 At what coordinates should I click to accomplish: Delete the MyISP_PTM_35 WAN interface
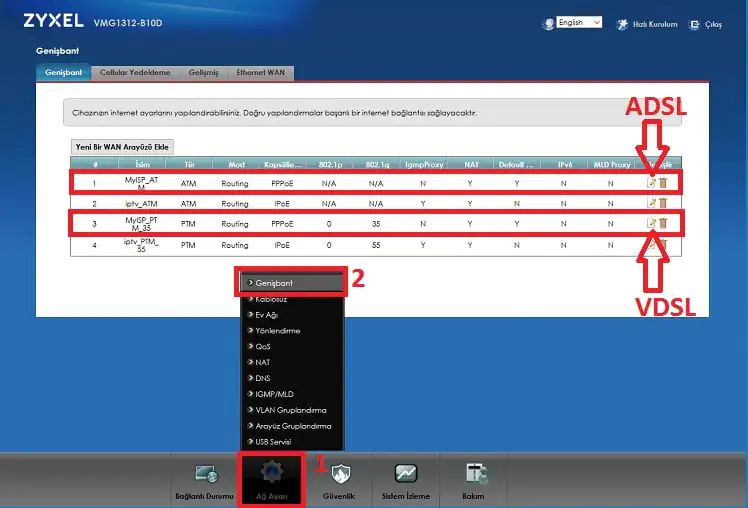tap(663, 223)
